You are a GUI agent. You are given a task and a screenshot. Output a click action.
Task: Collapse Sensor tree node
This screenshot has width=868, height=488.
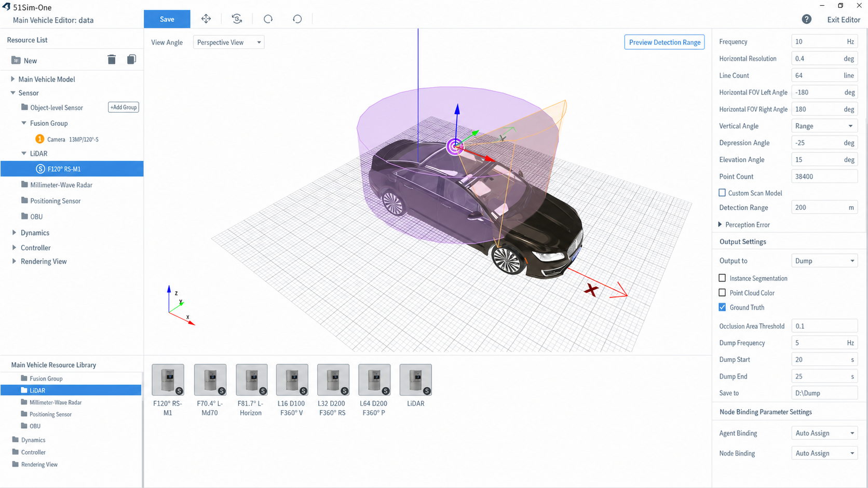13,93
